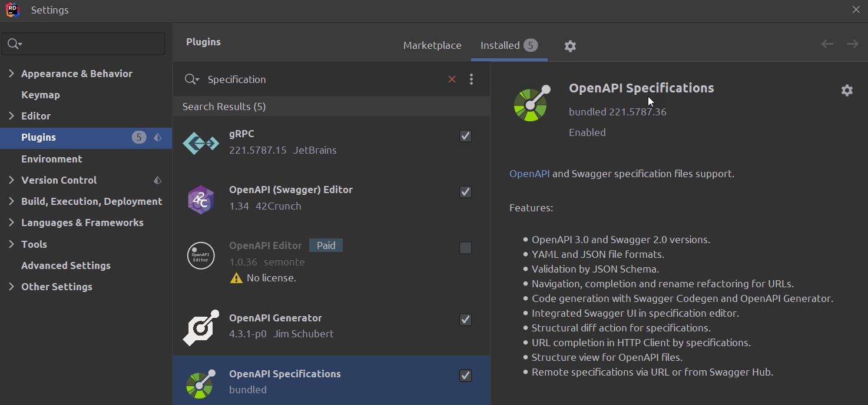
Task: Expand Build, Execution, Deployment settings
Action: (11, 201)
